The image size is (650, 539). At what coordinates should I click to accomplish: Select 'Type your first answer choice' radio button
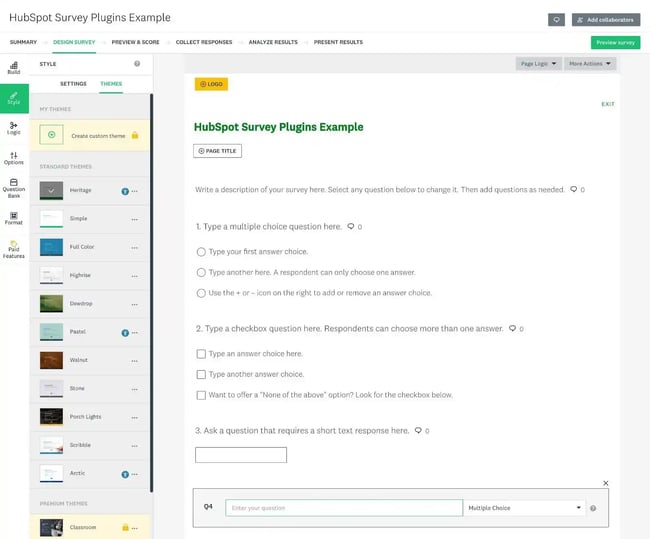pyautogui.click(x=201, y=252)
